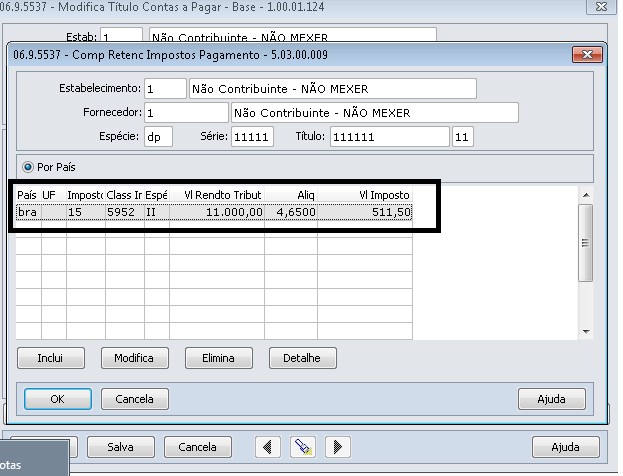Click Cancela in the Modifica Título window
The height and width of the screenshot is (476, 623).
point(197,447)
